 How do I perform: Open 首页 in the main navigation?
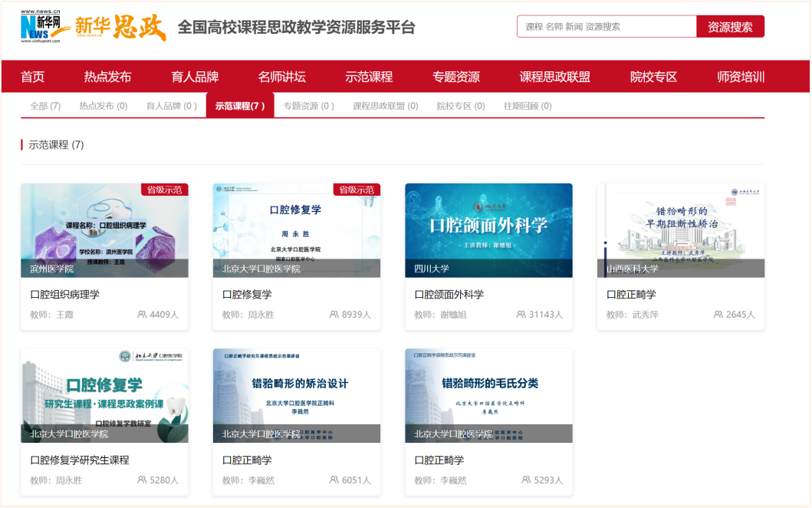pos(33,77)
